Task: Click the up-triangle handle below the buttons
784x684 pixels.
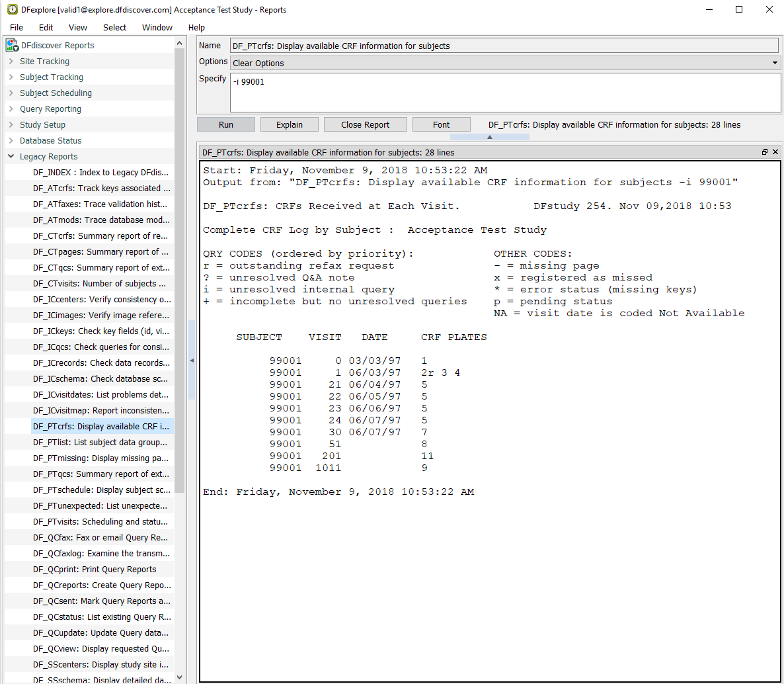Action: tap(489, 137)
